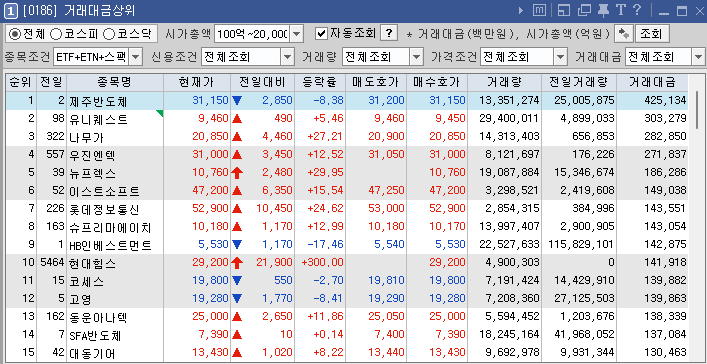707x364 pixels.
Task: Open the 거래량 전체조회 dropdown
Action: [415, 57]
